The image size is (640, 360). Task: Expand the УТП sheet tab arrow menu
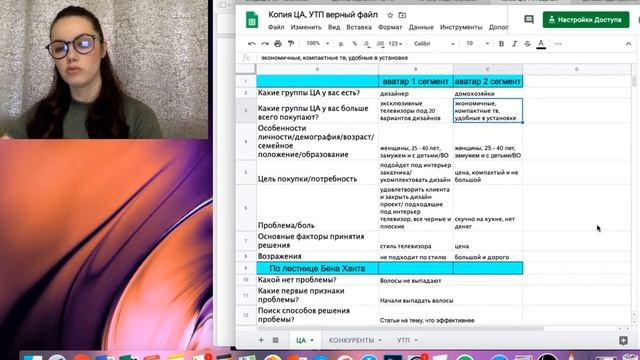click(416, 340)
